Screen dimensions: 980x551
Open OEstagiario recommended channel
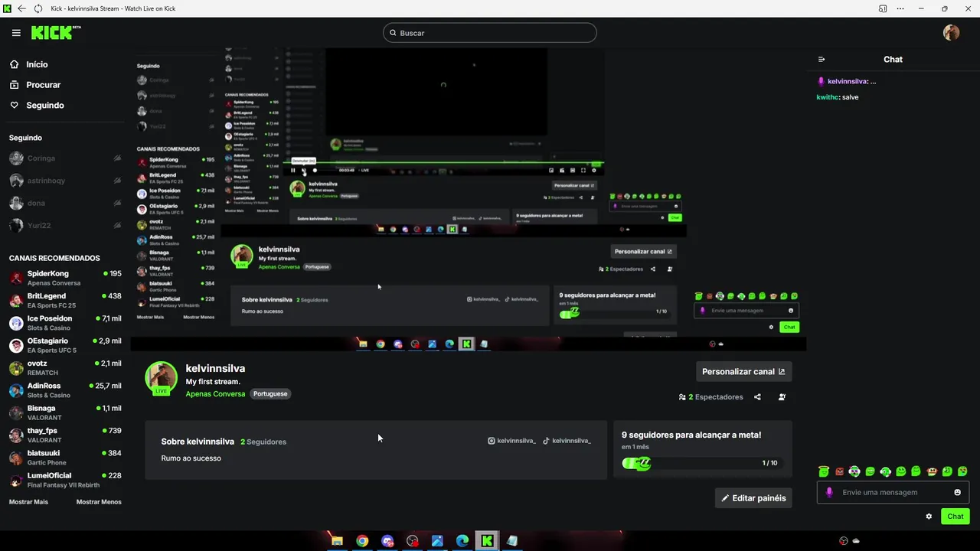click(x=65, y=345)
